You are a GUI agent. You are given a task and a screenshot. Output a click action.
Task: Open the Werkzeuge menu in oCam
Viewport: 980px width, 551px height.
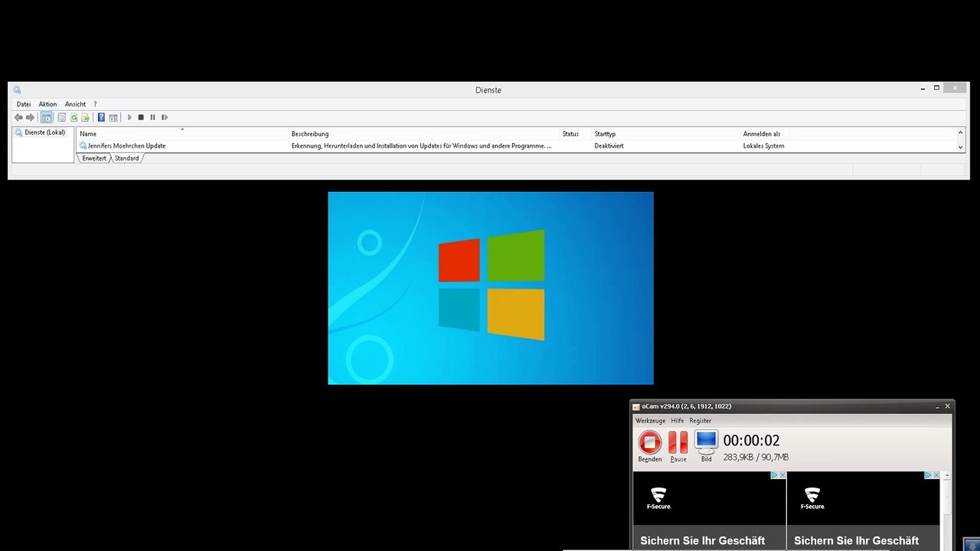click(650, 421)
